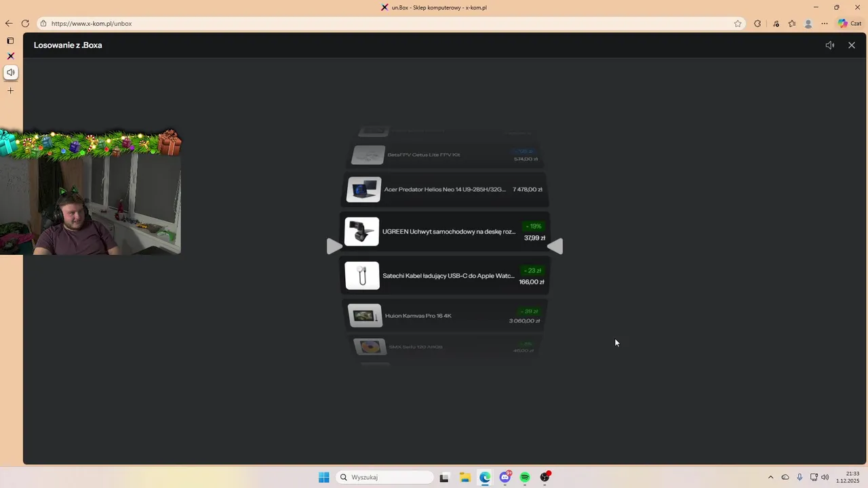This screenshot has height=488, width=868.
Task: Open OBS Studio from the taskbar
Action: coord(545,477)
